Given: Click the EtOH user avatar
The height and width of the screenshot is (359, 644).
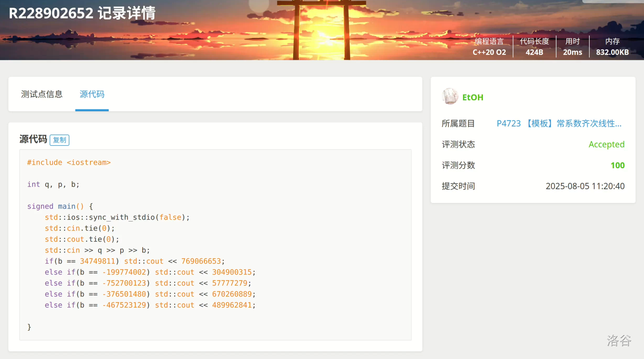Looking at the screenshot, I should pyautogui.click(x=450, y=97).
